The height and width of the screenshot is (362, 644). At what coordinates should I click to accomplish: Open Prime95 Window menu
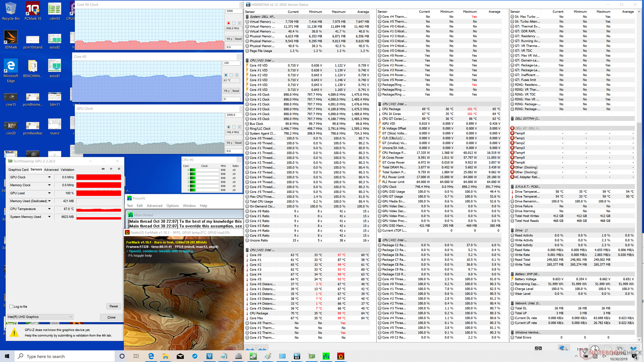coord(189,206)
